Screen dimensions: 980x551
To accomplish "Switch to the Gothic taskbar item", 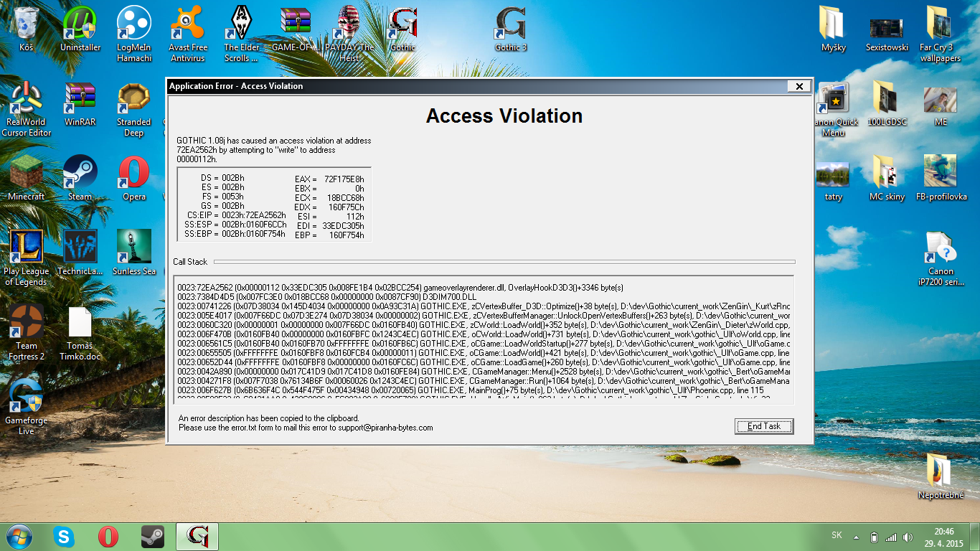I will [x=197, y=537].
